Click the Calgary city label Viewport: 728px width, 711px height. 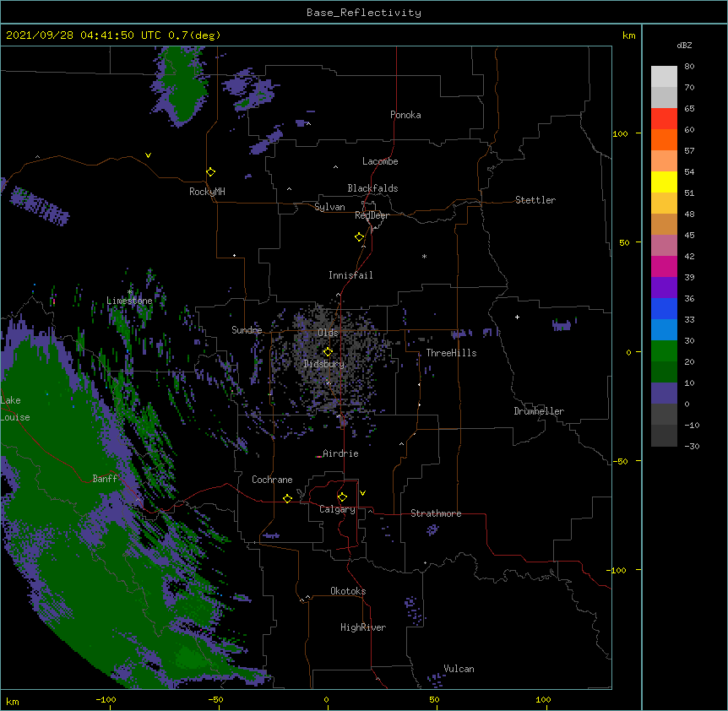337,509
